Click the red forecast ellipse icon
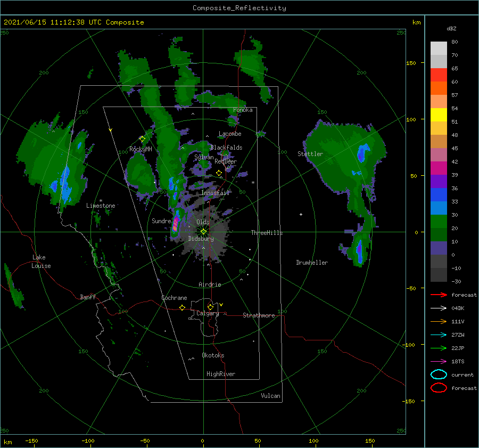This screenshot has width=479, height=448. 439,388
